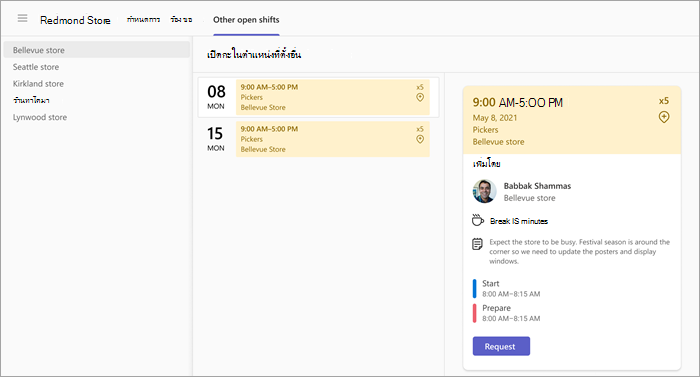Switch to Other open shifts tab
The image size is (700, 377).
coord(246,20)
